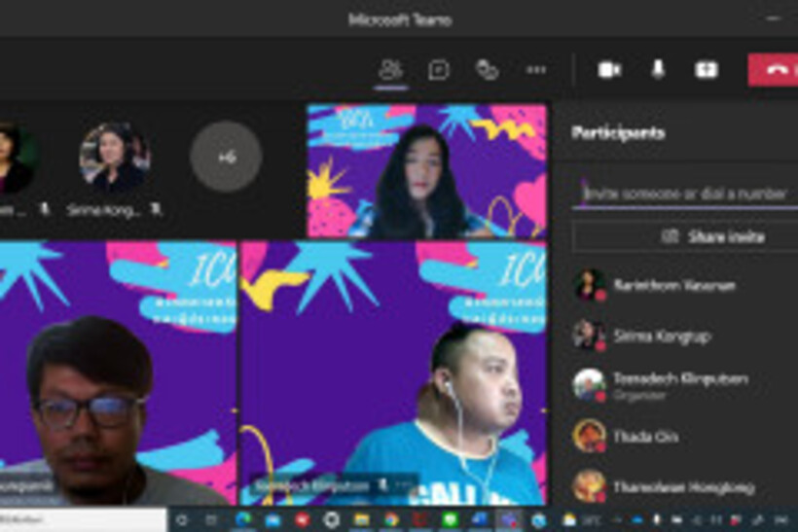Click the Microsoft Teams taskbar icon
Screen dimensions: 798x532
click(508, 520)
